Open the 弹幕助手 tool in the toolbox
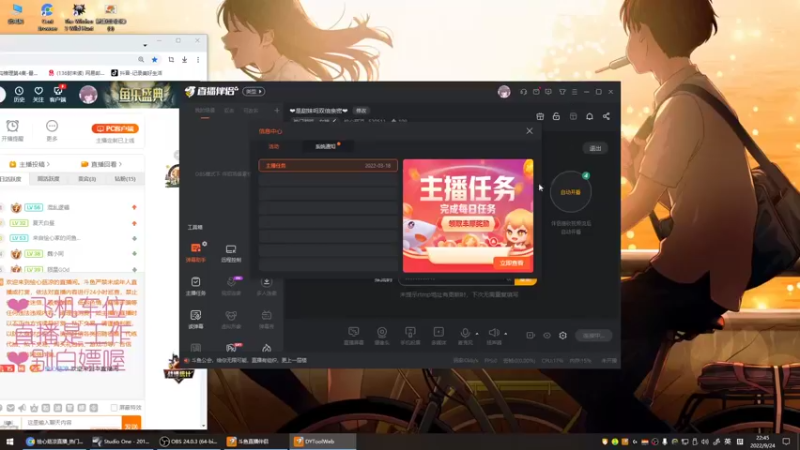Image resolution: width=800 pixels, height=450 pixels. [196, 253]
